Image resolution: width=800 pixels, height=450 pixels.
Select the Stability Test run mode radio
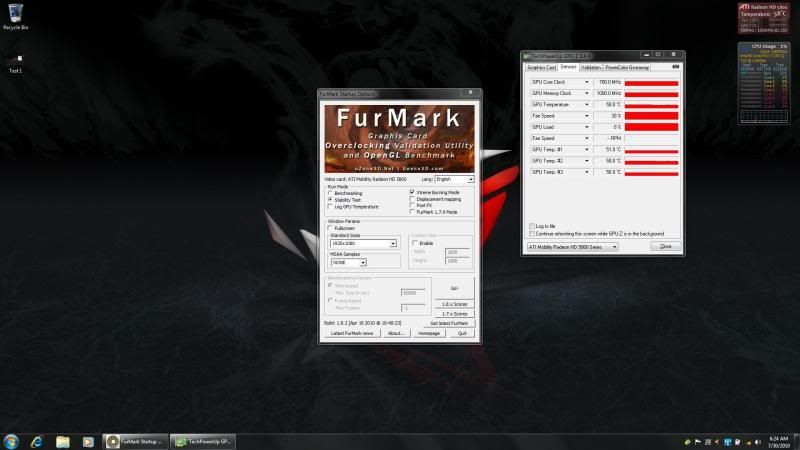[330, 200]
